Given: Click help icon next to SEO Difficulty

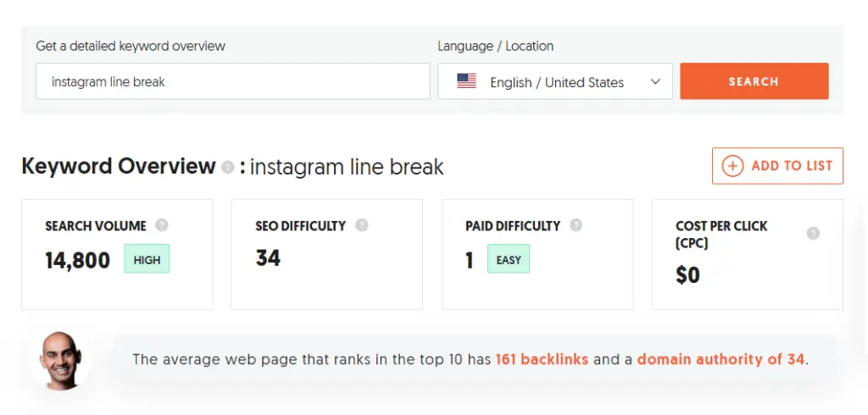Looking at the screenshot, I should 362,225.
